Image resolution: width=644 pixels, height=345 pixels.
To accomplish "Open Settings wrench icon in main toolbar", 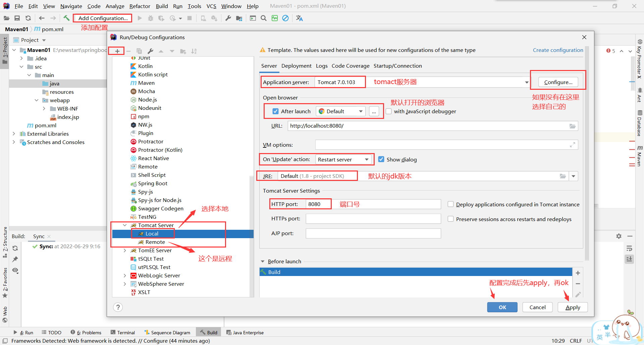I will pos(228,18).
